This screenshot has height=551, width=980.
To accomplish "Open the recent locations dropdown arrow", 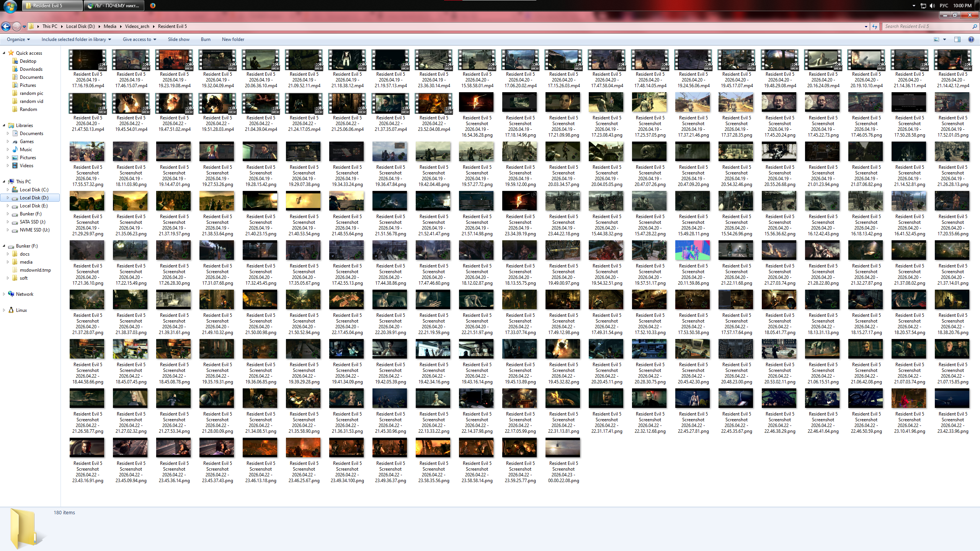I will [24, 27].
